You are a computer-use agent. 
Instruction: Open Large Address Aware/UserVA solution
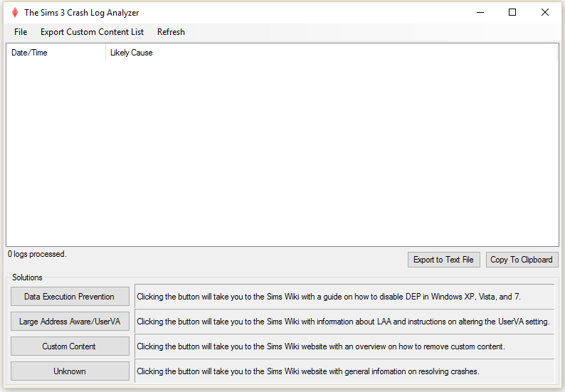(x=70, y=322)
